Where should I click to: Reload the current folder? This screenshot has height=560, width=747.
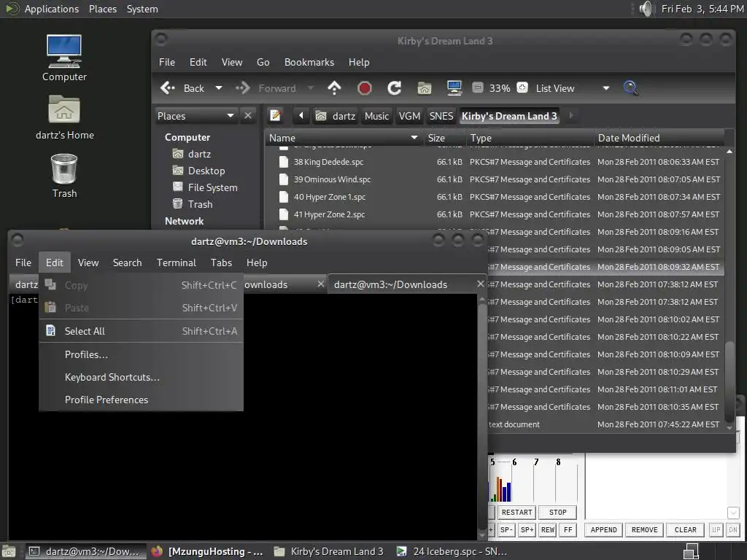394,88
